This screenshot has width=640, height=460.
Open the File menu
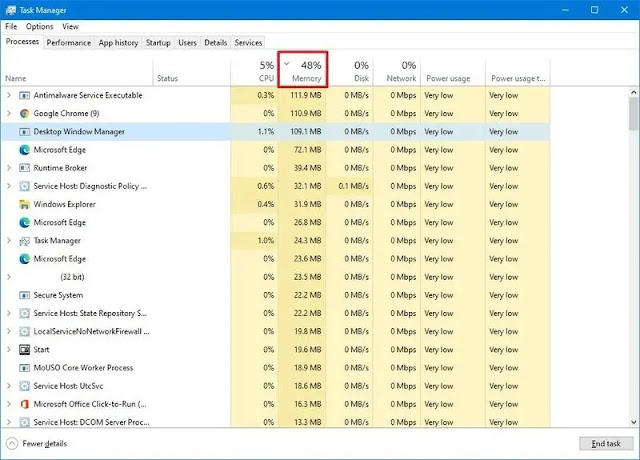pyautogui.click(x=11, y=27)
